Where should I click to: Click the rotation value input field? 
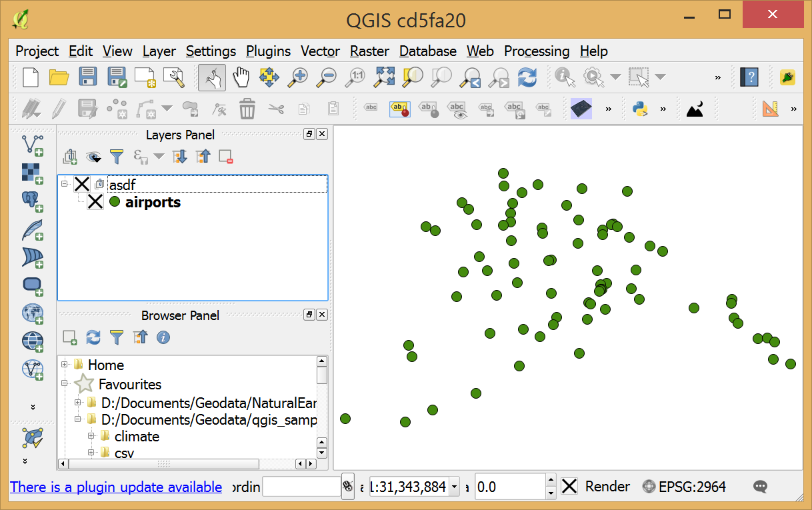(509, 487)
